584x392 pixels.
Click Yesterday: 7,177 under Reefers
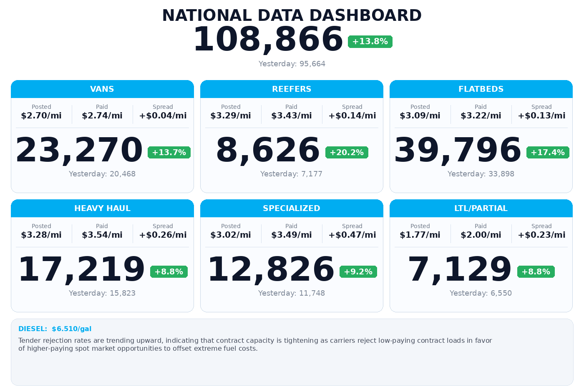click(x=292, y=174)
